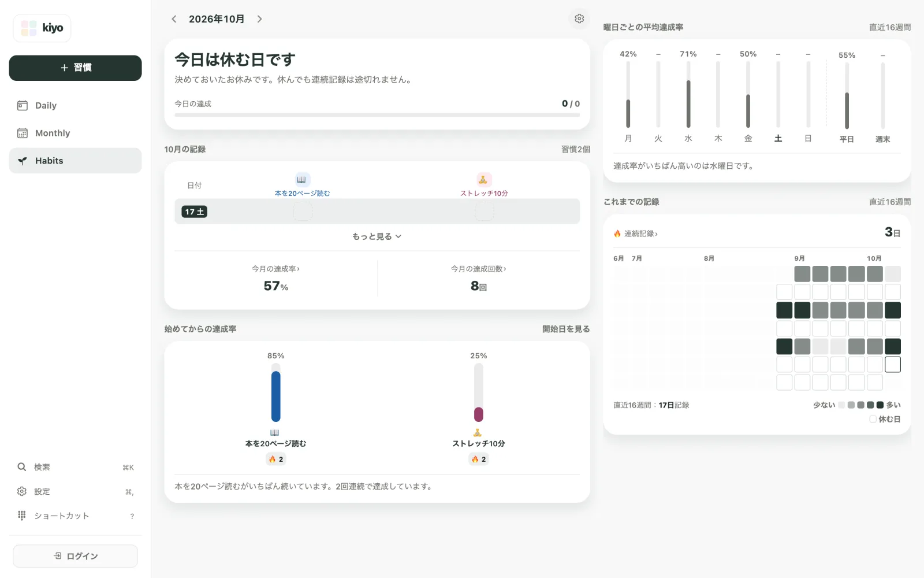Click the flame streak badge under 本を20ページ読む
This screenshot has width=924, height=578.
276,459
